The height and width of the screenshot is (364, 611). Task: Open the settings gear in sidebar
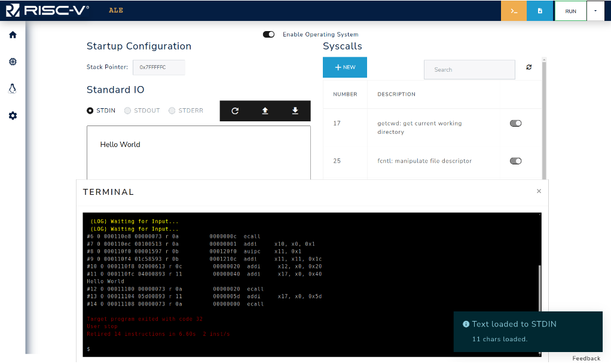click(x=13, y=116)
